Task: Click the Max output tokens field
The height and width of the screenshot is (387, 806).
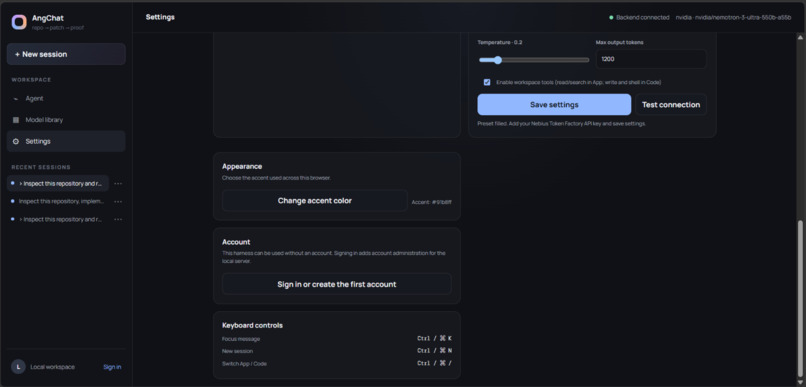Action: [x=651, y=59]
